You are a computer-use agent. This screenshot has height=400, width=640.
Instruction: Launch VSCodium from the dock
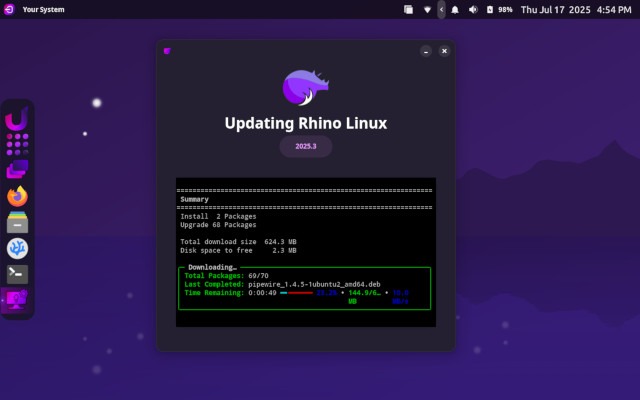point(17,248)
